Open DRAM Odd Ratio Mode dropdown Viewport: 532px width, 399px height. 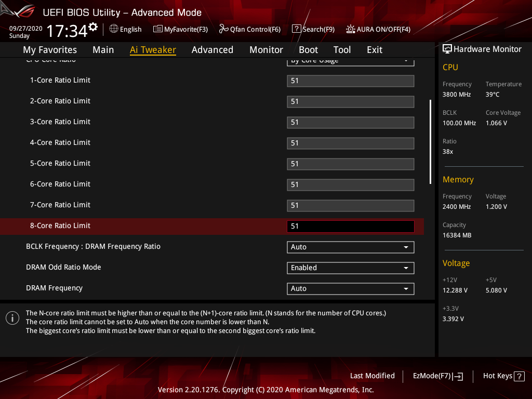click(351, 268)
